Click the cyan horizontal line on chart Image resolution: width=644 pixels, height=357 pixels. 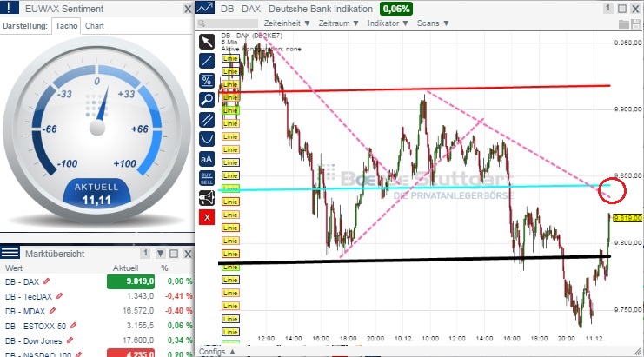coord(414,188)
